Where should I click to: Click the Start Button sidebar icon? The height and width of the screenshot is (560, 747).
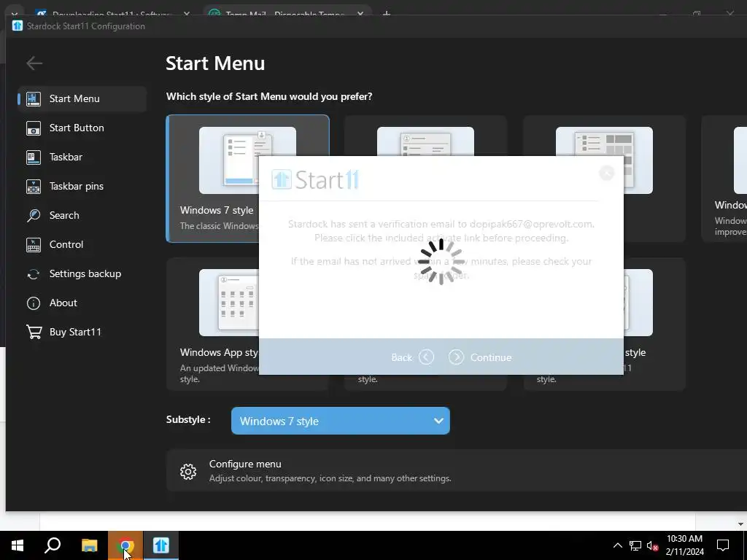pyautogui.click(x=34, y=128)
